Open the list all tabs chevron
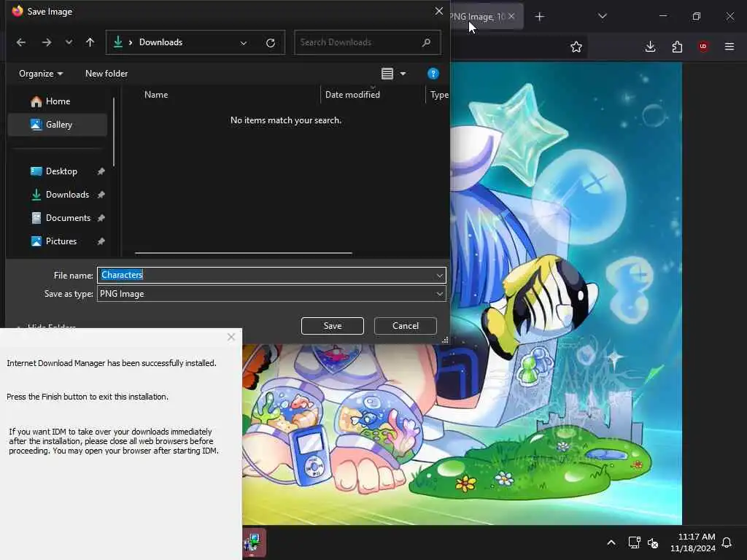Image resolution: width=747 pixels, height=560 pixels. (x=602, y=17)
